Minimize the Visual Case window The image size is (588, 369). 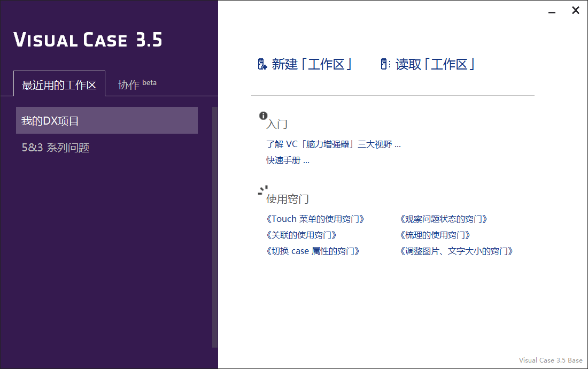(552, 11)
